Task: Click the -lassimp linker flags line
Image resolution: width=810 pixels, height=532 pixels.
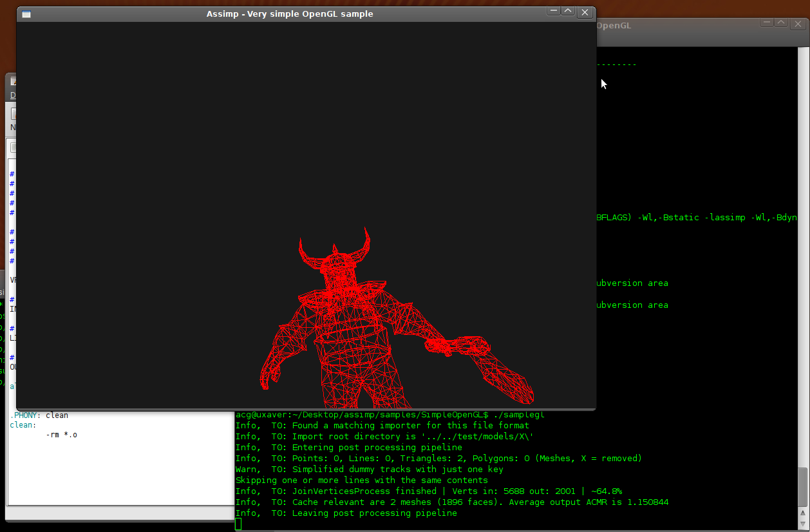Action: tap(695, 218)
